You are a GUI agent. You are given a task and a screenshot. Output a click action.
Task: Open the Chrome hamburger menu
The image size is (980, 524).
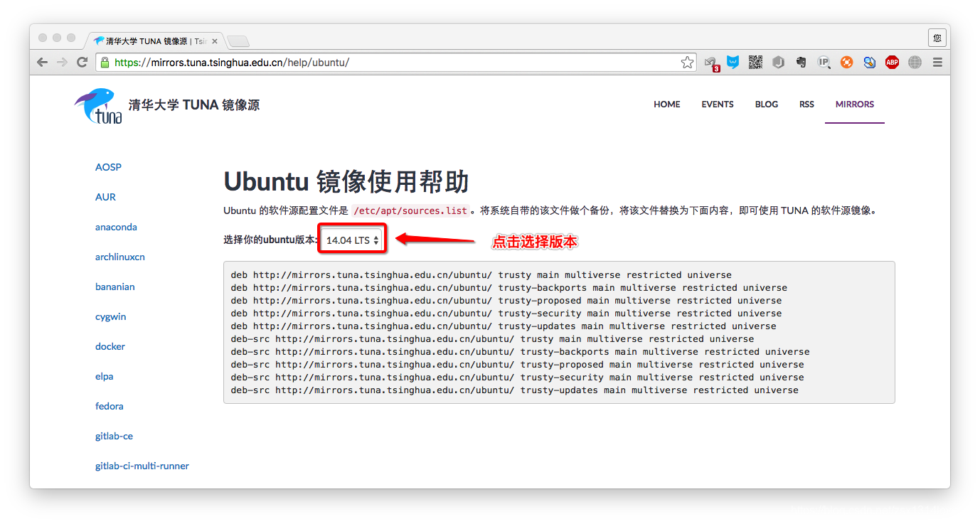tap(937, 63)
